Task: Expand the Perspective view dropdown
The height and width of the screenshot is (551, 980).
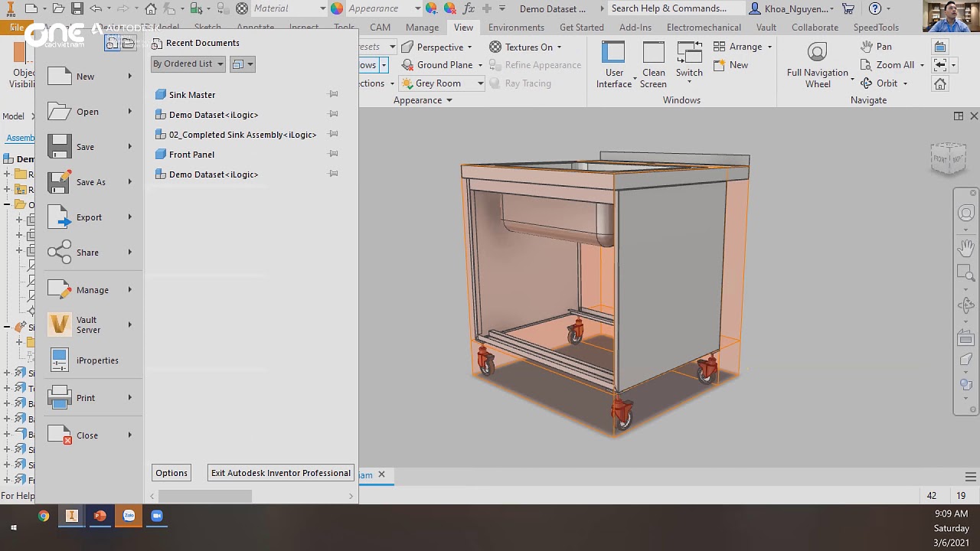Action: point(469,47)
